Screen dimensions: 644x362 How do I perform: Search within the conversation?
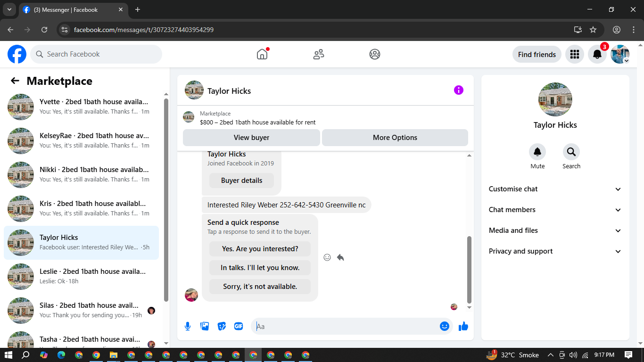[x=571, y=152]
